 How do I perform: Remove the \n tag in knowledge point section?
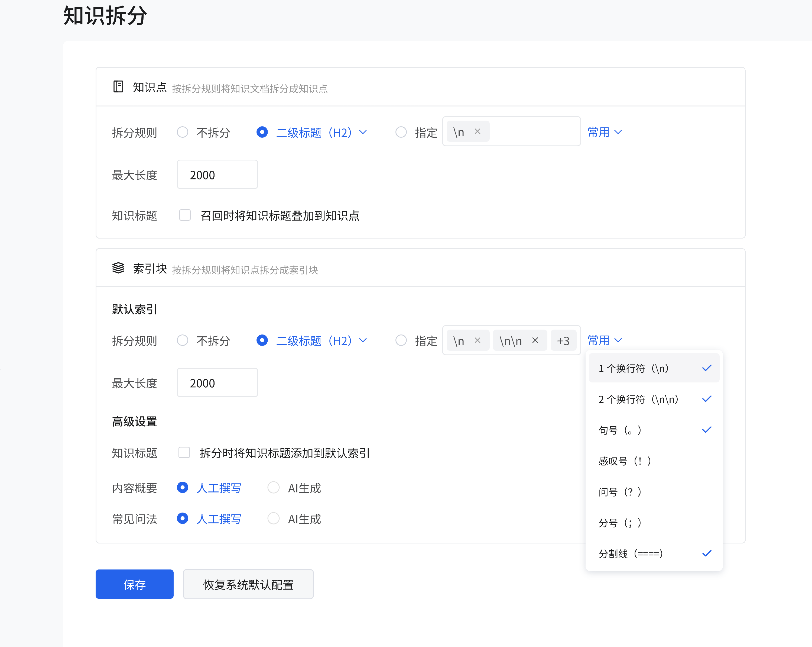coord(477,131)
